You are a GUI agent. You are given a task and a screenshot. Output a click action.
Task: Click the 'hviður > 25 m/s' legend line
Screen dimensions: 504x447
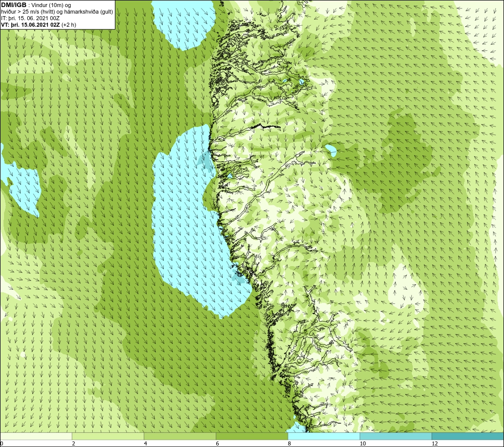tap(57, 12)
